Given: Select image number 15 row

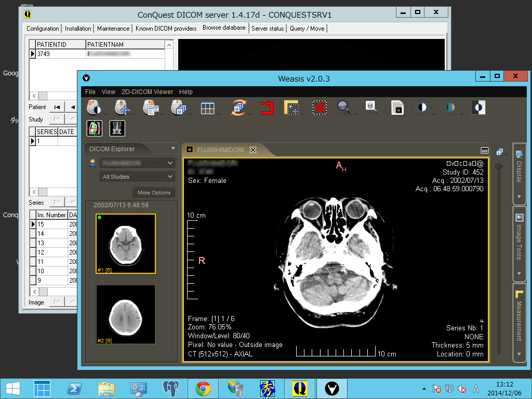Looking at the screenshot, I should [x=54, y=224].
